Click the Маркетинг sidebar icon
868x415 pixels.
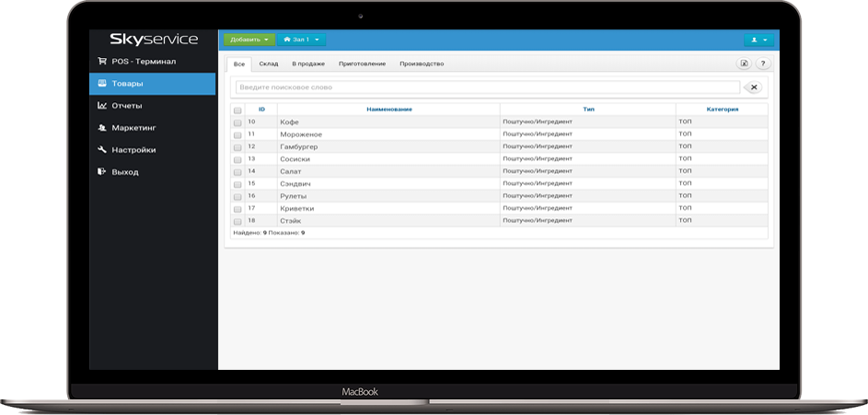[x=102, y=128]
